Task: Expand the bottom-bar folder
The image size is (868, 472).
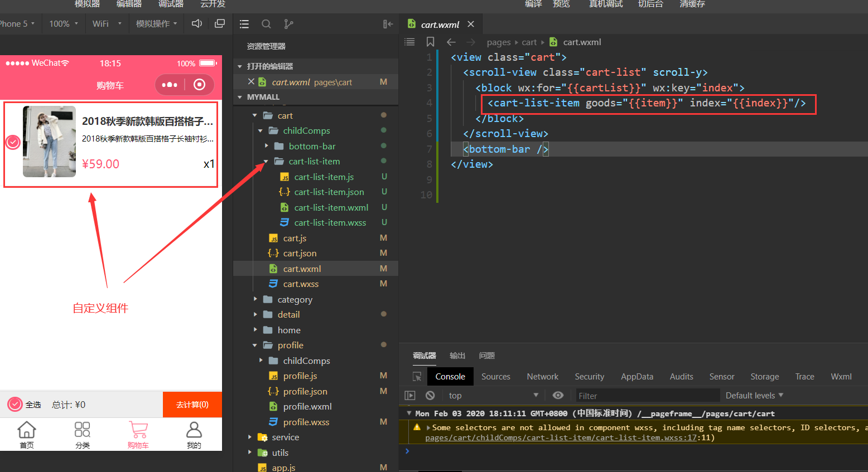Action: click(x=266, y=146)
